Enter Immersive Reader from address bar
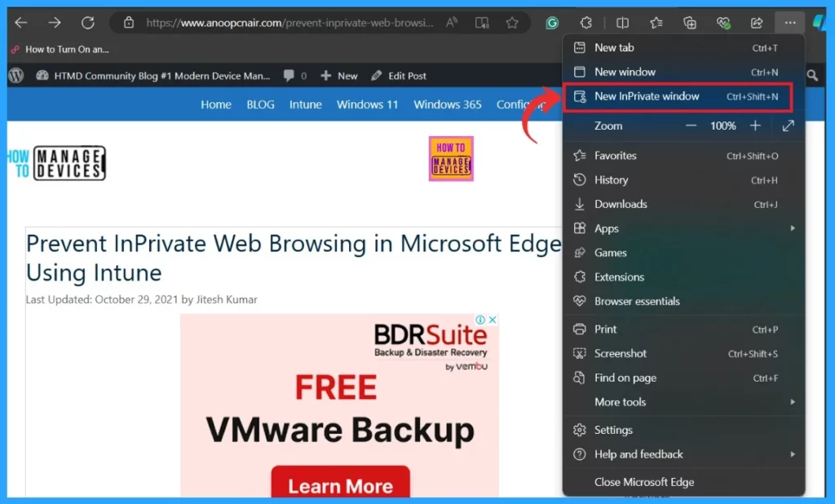 482,22
